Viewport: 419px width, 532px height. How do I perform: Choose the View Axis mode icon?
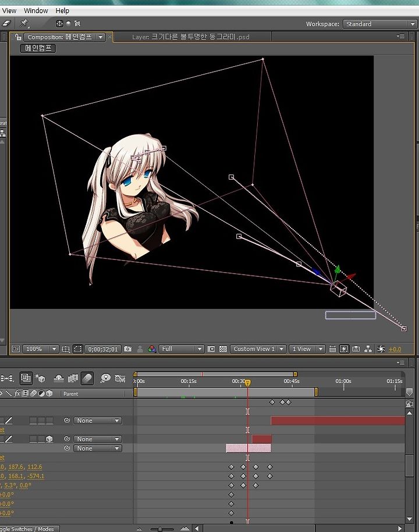click(x=77, y=23)
